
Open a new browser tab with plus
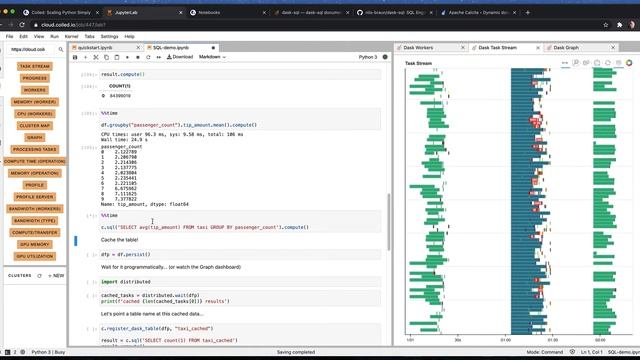[528, 13]
